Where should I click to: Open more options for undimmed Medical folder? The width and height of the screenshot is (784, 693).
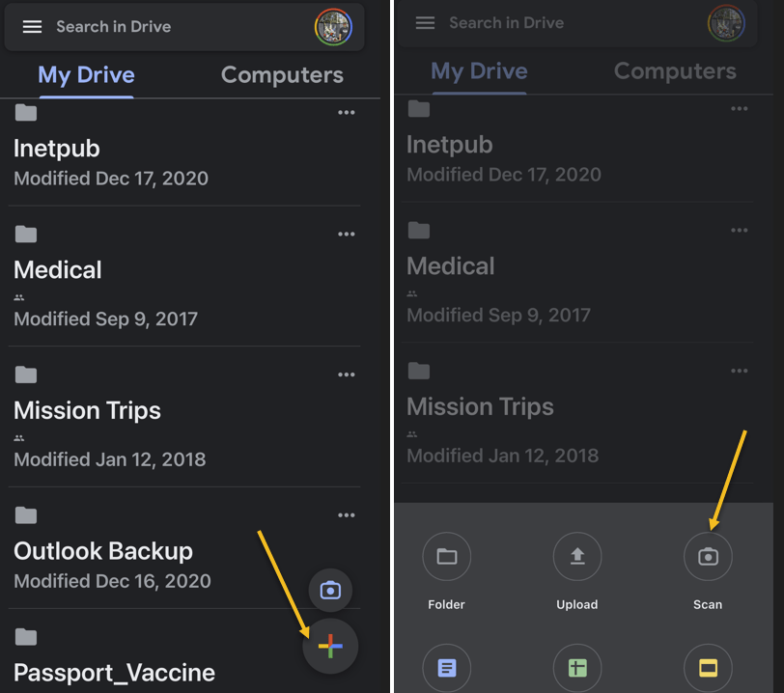pyautogui.click(x=347, y=235)
